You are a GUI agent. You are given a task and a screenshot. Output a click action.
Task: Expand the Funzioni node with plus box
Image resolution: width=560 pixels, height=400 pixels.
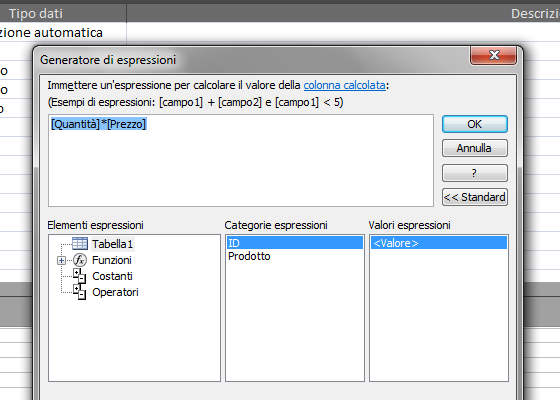click(61, 260)
